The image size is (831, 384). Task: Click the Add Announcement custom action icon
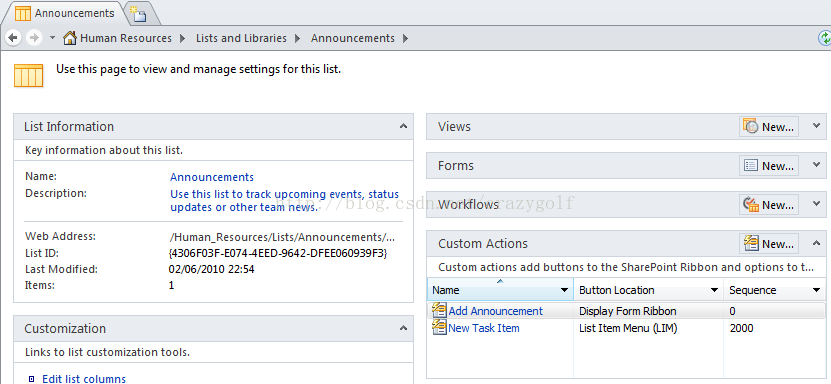click(x=439, y=310)
